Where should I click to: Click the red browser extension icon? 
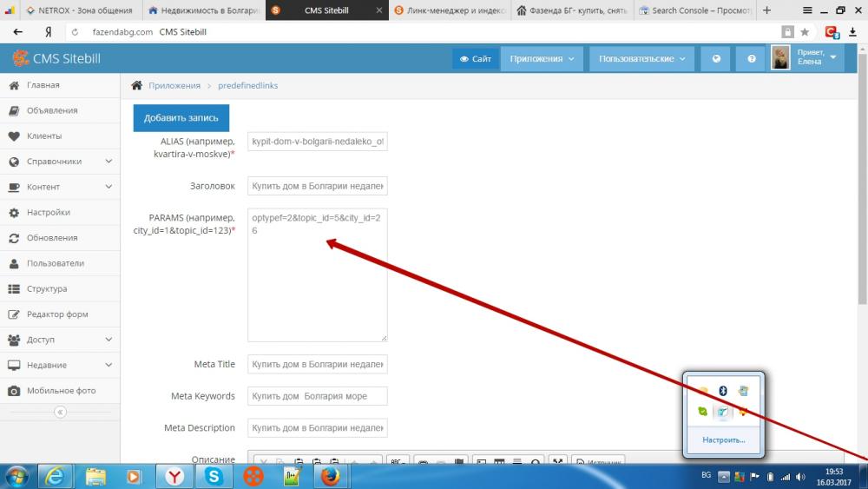click(832, 32)
